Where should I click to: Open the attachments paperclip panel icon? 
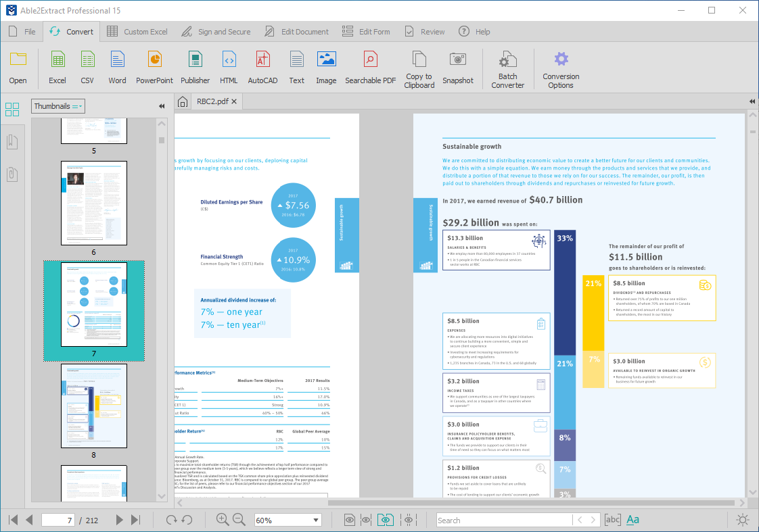coord(12,174)
